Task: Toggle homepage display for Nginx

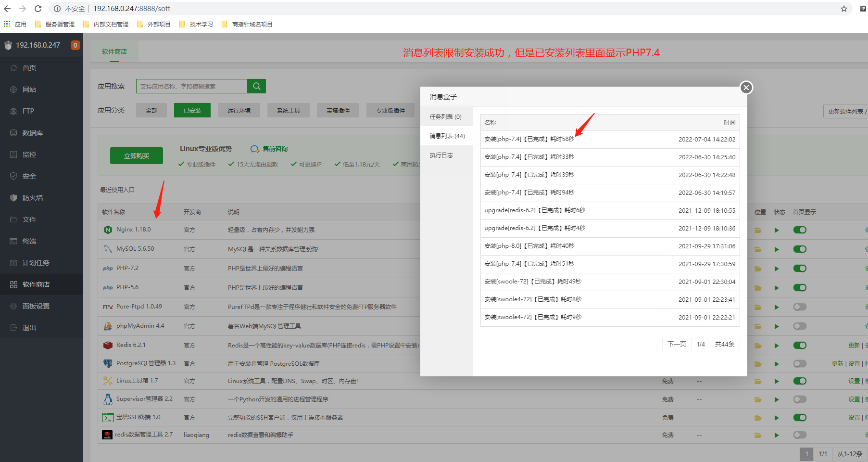Action: coord(800,230)
